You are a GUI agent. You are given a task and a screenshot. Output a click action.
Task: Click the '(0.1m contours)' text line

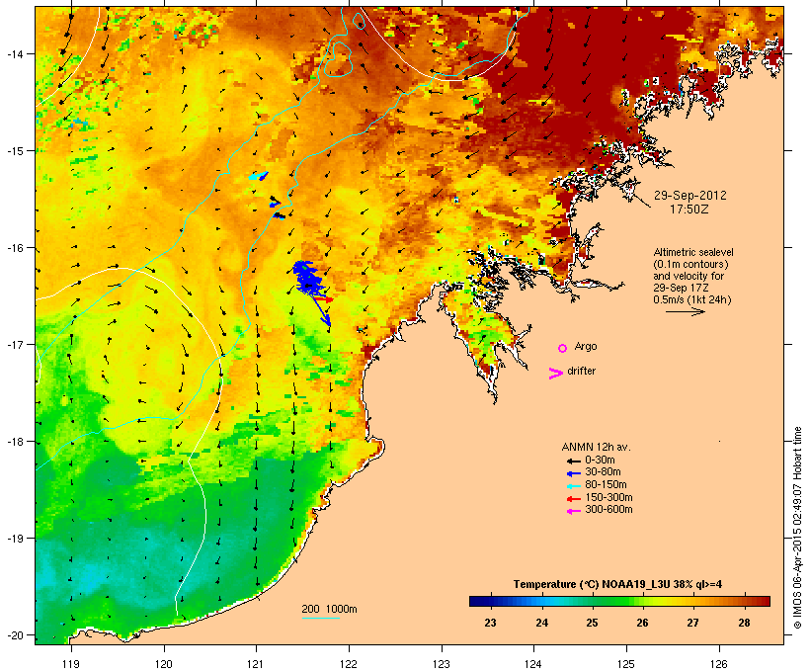tap(690, 264)
